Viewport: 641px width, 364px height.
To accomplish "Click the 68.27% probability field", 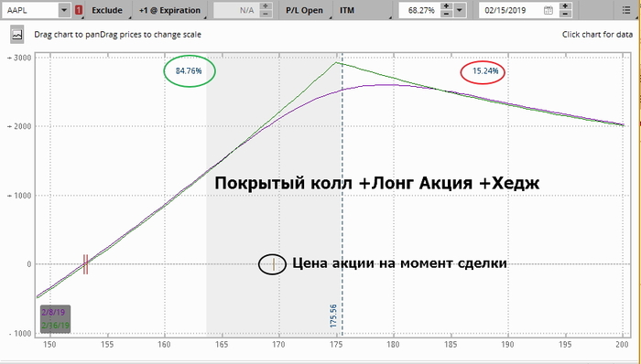I will (419, 10).
